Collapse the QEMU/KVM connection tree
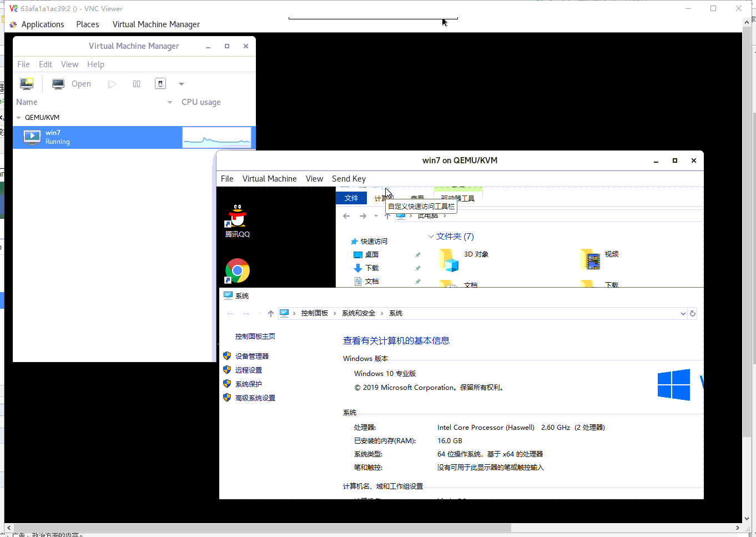756x537 pixels. 19,118
